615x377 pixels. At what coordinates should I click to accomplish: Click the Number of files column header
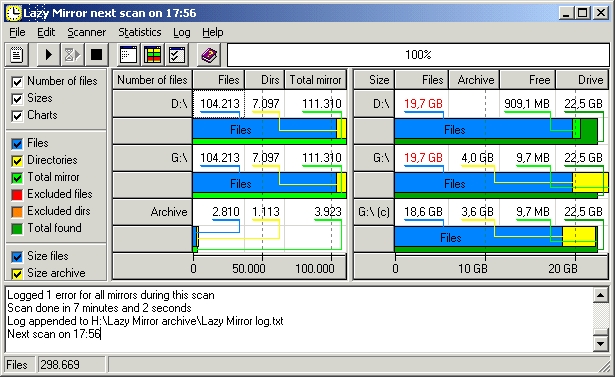coord(152,80)
